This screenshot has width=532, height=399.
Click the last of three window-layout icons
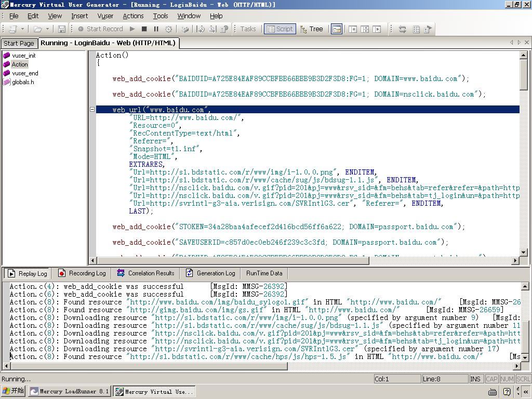pyautogui.click(x=377, y=29)
